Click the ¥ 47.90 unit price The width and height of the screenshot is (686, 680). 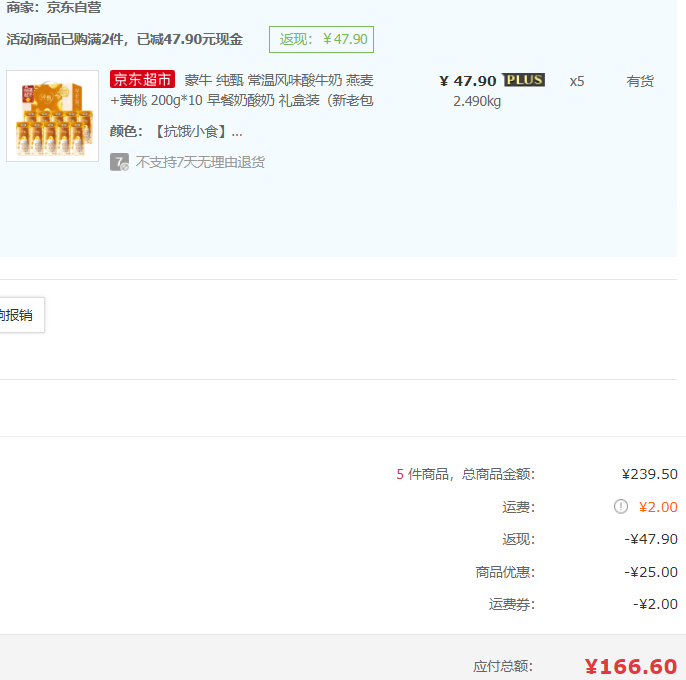point(468,81)
